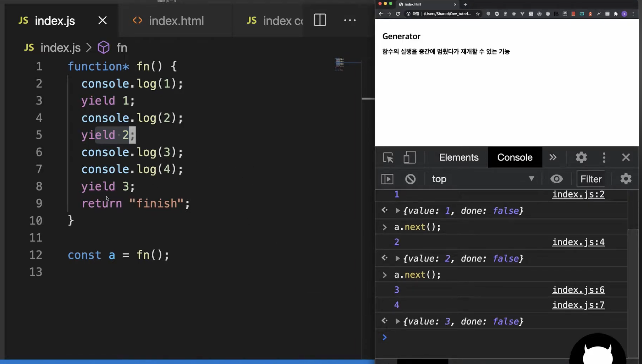Show more DevTools tabs chevron
Screen dimensions: 642x364
553,157
